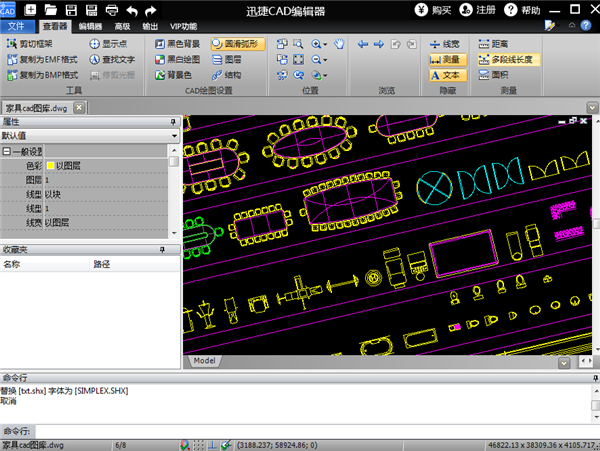Open 查找文字 find text tool
The height and width of the screenshot is (451, 600).
[x=112, y=60]
